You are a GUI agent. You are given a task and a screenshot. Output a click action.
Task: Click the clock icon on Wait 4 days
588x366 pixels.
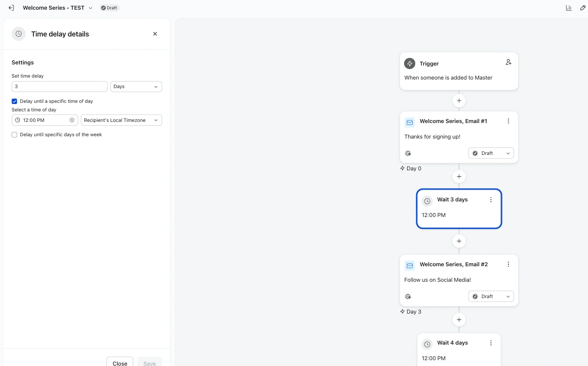coord(427,344)
